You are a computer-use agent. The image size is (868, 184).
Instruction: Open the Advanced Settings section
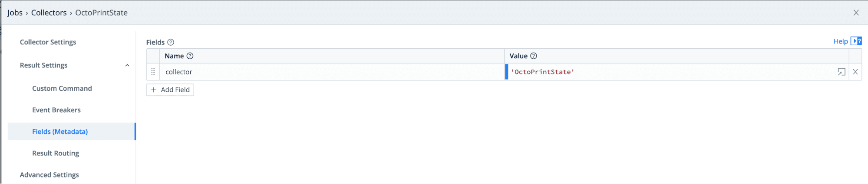(x=50, y=175)
